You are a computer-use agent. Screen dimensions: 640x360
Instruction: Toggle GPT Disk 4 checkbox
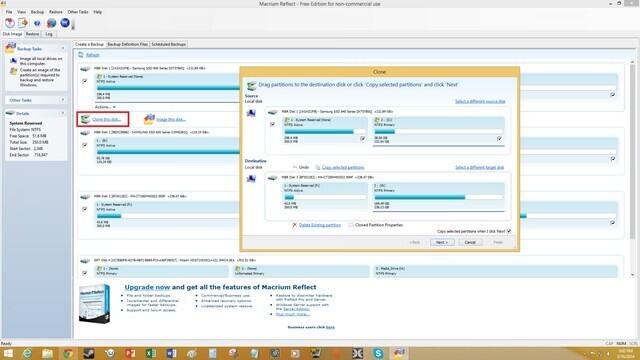pos(85,273)
